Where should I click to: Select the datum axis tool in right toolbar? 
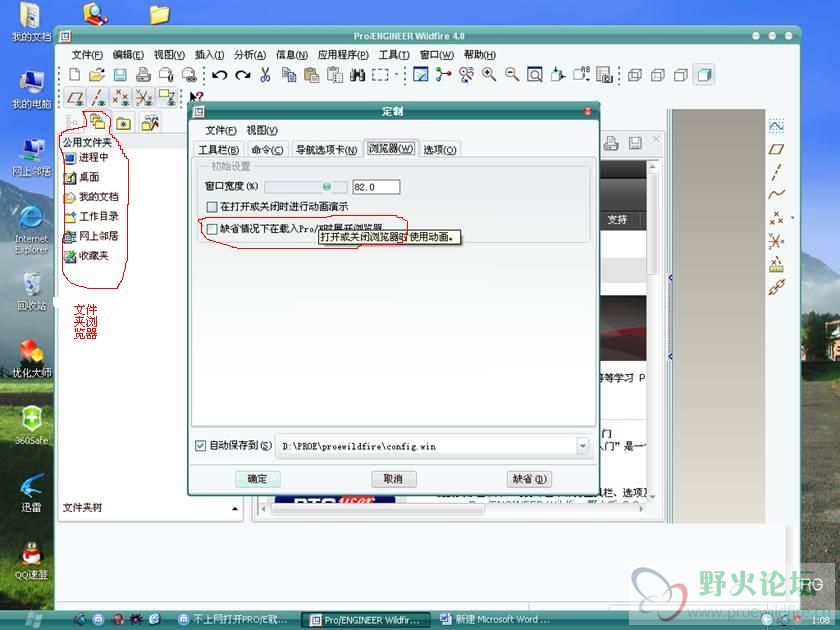[x=776, y=172]
